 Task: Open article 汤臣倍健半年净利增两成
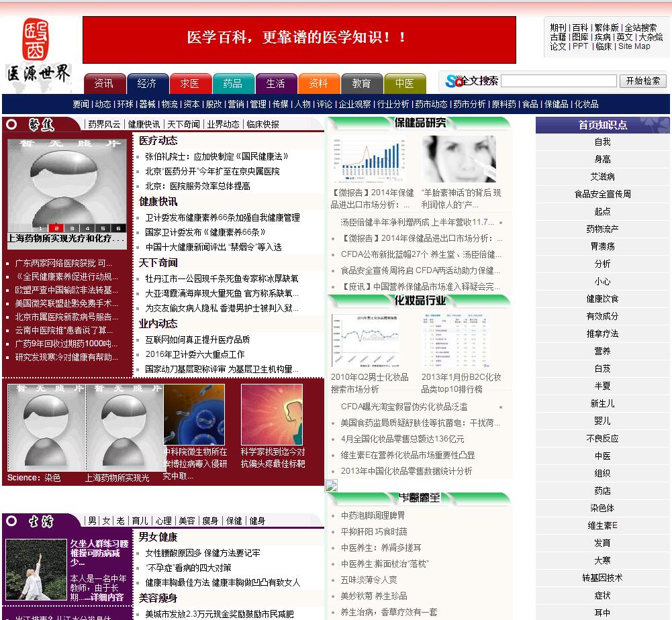pos(417,222)
